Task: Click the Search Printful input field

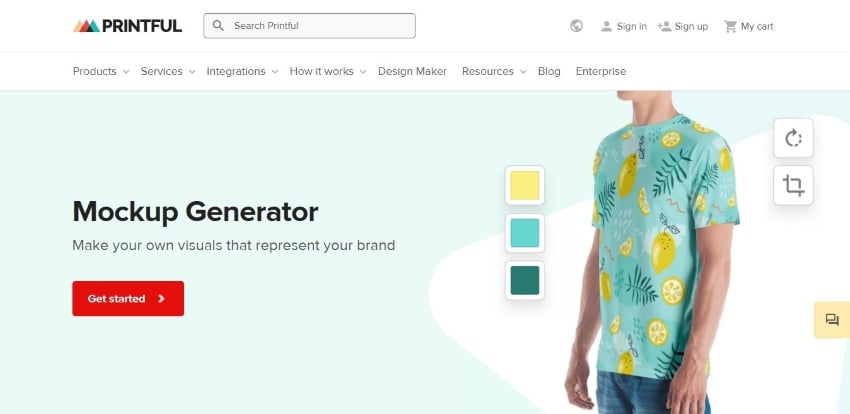Action: click(x=310, y=25)
